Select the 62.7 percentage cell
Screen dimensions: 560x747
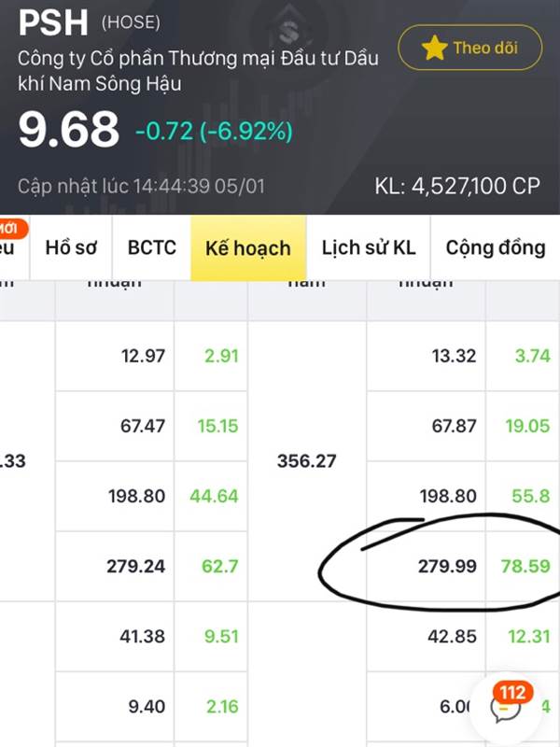coord(211,566)
